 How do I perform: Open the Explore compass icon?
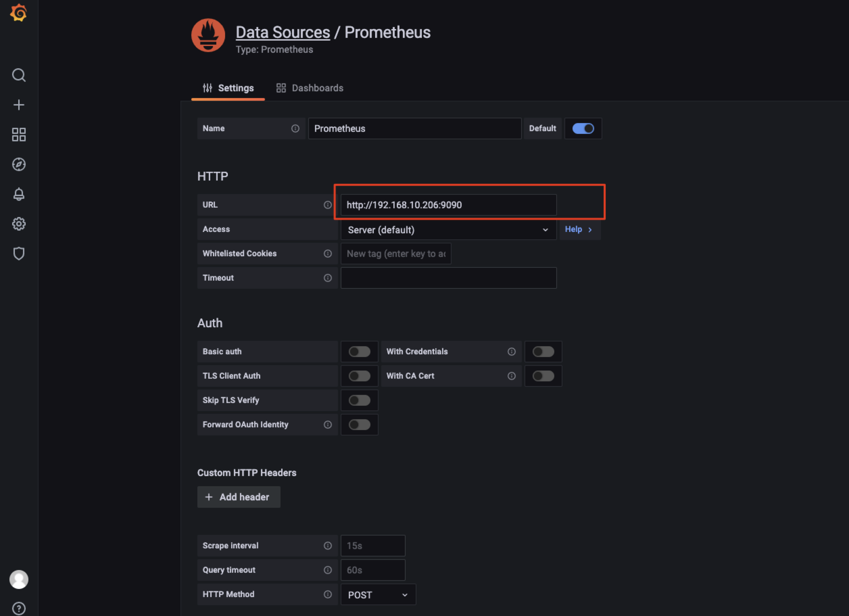pyautogui.click(x=19, y=164)
